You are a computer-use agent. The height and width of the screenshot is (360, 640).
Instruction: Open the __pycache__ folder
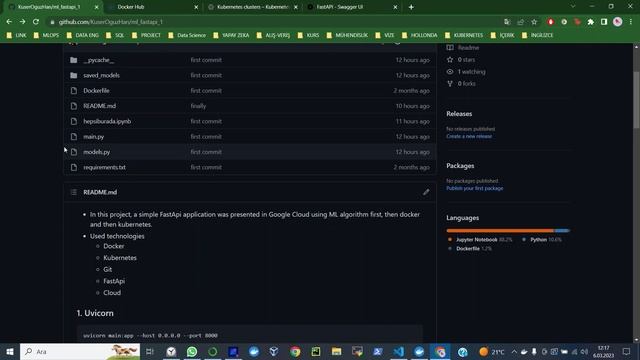pos(98,60)
